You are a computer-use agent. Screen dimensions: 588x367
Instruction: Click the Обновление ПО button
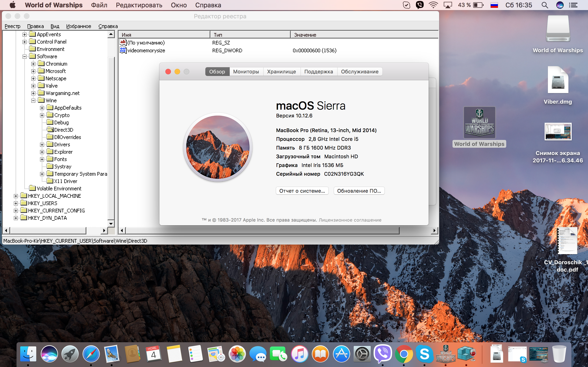tap(359, 191)
